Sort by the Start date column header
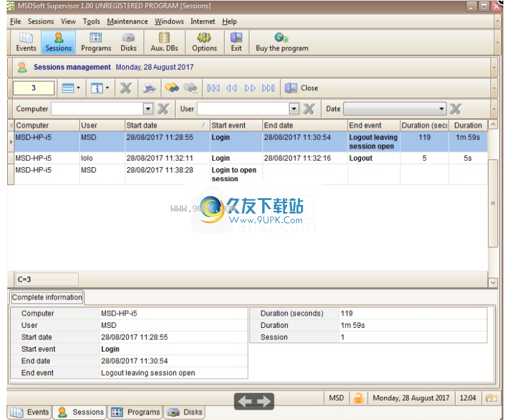 point(167,125)
